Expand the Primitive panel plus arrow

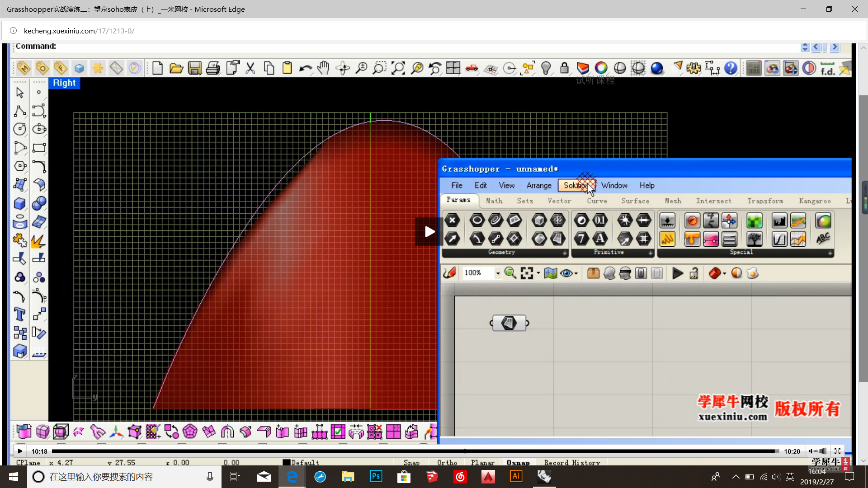tap(650, 253)
